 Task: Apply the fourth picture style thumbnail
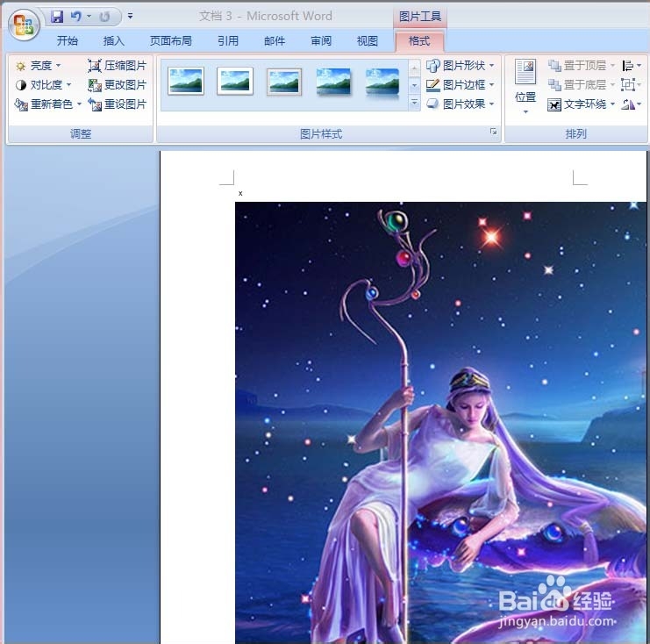point(333,82)
